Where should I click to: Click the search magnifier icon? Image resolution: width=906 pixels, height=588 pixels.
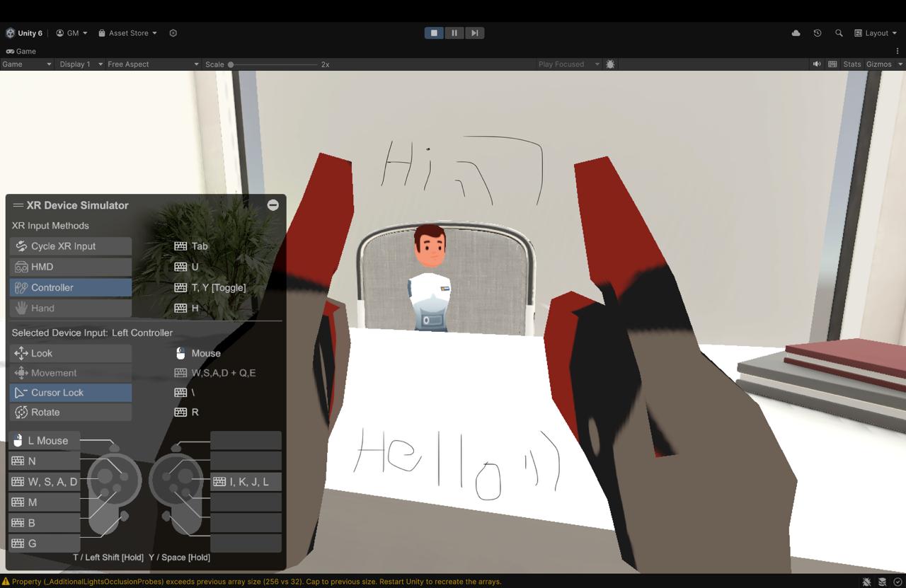839,33
